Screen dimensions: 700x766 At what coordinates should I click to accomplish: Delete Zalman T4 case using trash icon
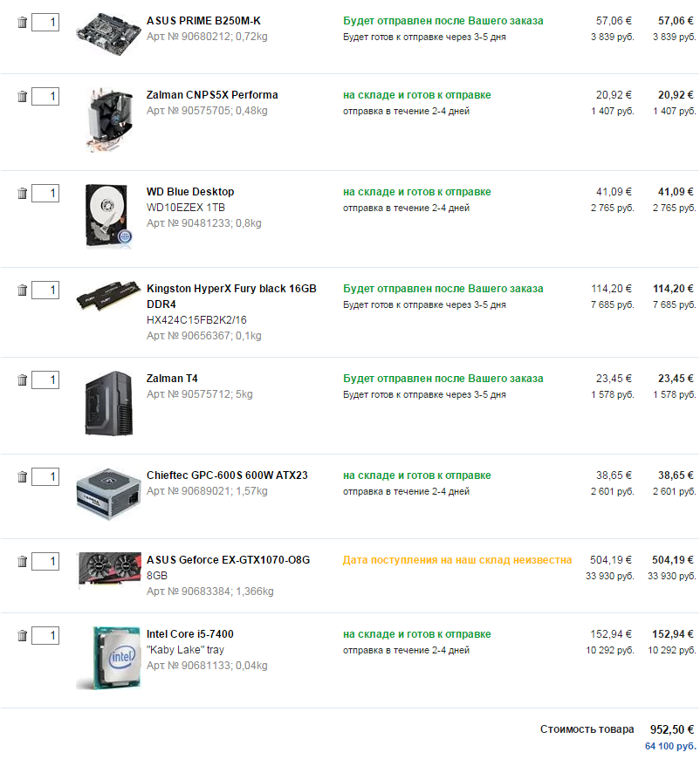coord(22,380)
